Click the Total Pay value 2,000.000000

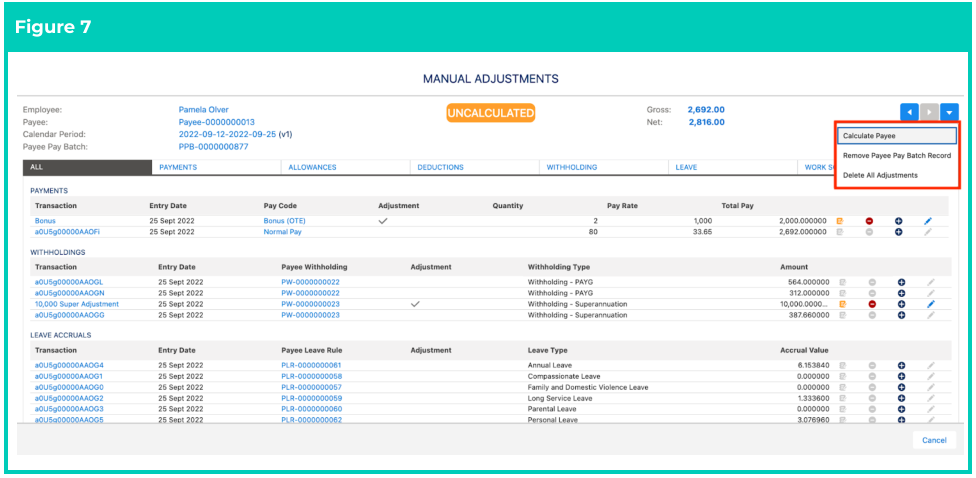[x=803, y=221]
